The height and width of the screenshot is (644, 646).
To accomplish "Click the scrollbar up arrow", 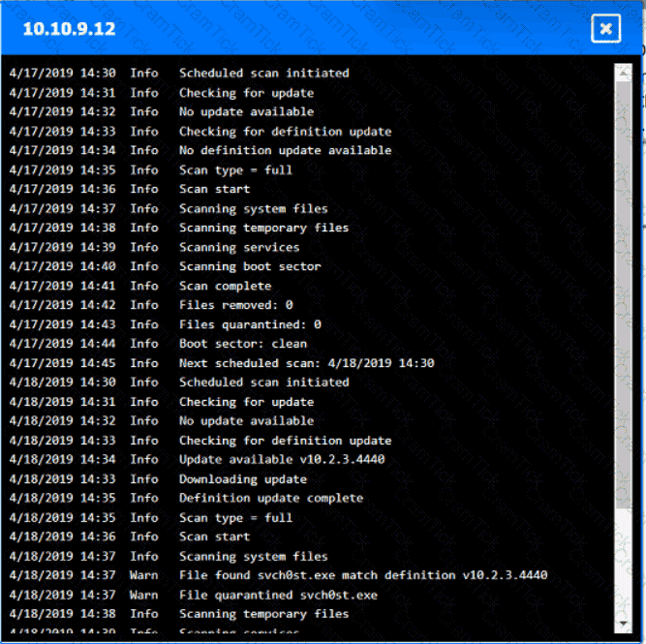I will pos(624,71).
